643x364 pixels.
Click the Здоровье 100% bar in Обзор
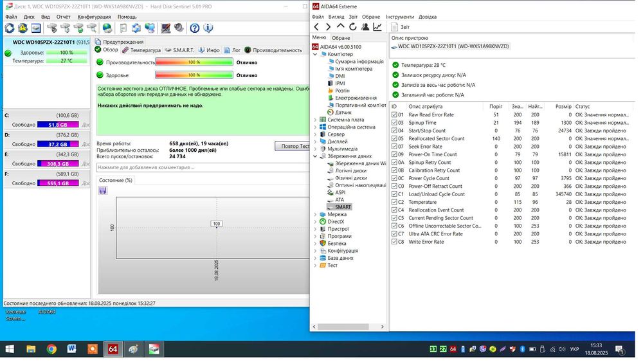[194, 75]
